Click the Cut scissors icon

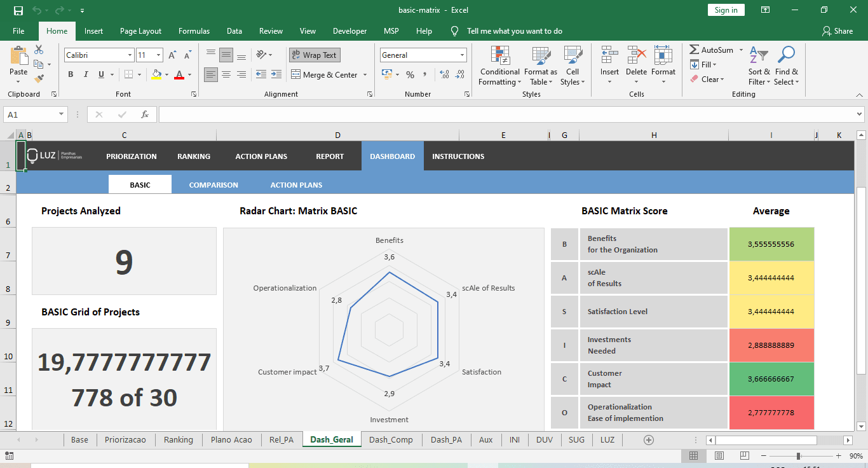pos(39,50)
